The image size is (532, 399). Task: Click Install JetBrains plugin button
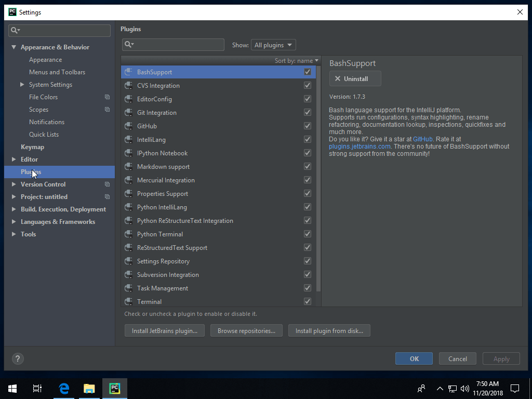click(x=165, y=331)
